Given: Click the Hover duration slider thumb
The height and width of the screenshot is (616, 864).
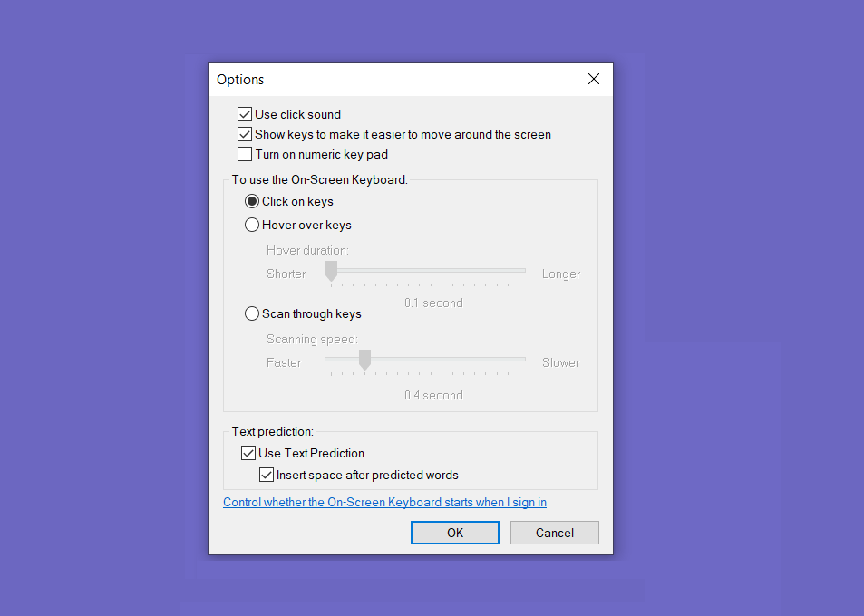Looking at the screenshot, I should pyautogui.click(x=331, y=271).
